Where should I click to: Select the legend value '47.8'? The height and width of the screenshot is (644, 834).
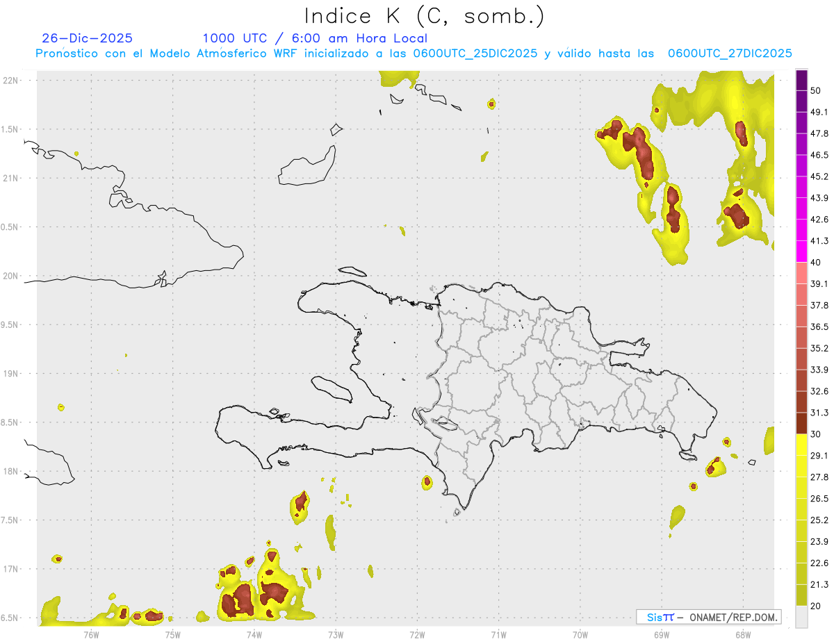coord(819,133)
